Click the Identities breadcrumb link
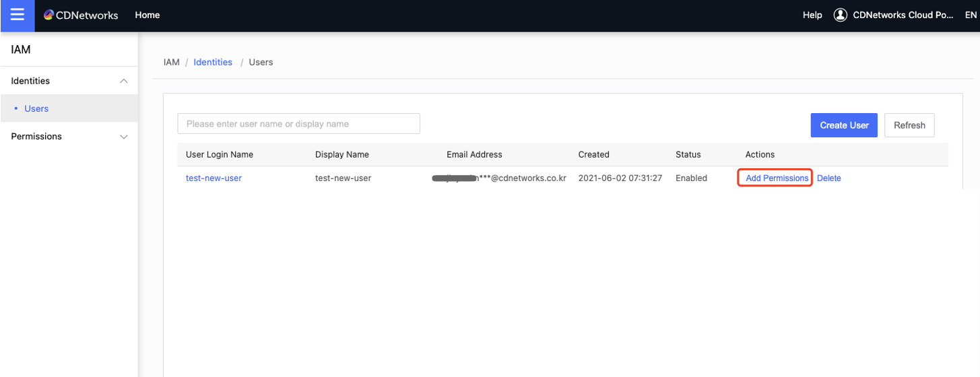This screenshot has width=980, height=377. coord(213,62)
